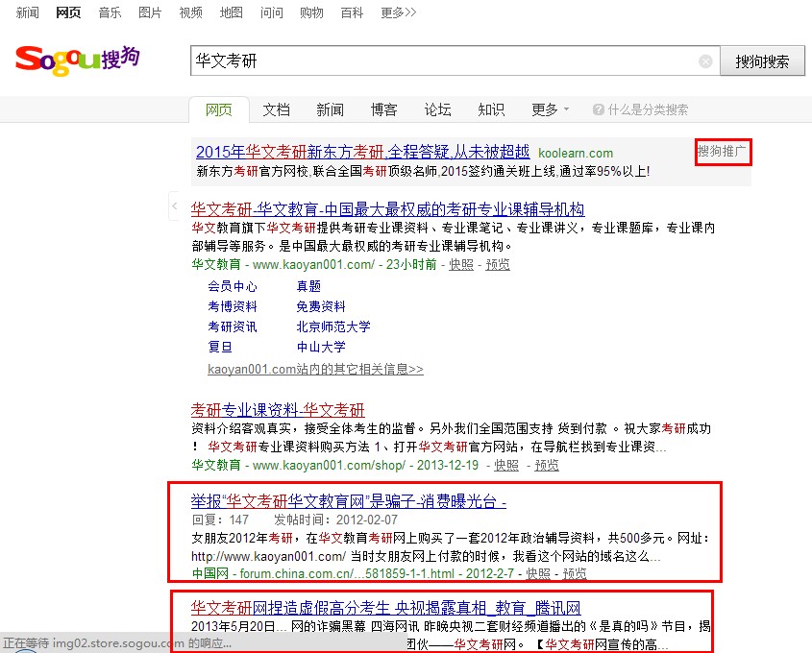The width and height of the screenshot is (812, 653).
Task: Open 预览 for the 23小时前 result
Action: point(497,264)
